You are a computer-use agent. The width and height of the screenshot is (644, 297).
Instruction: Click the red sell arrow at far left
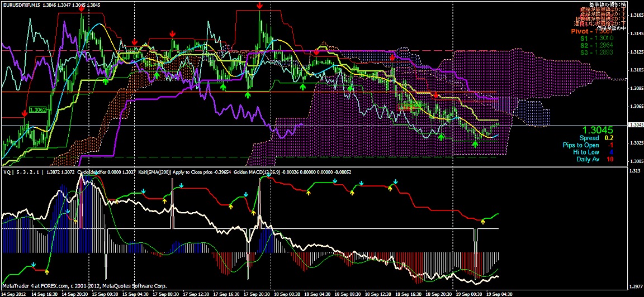pyautogui.click(x=24, y=114)
